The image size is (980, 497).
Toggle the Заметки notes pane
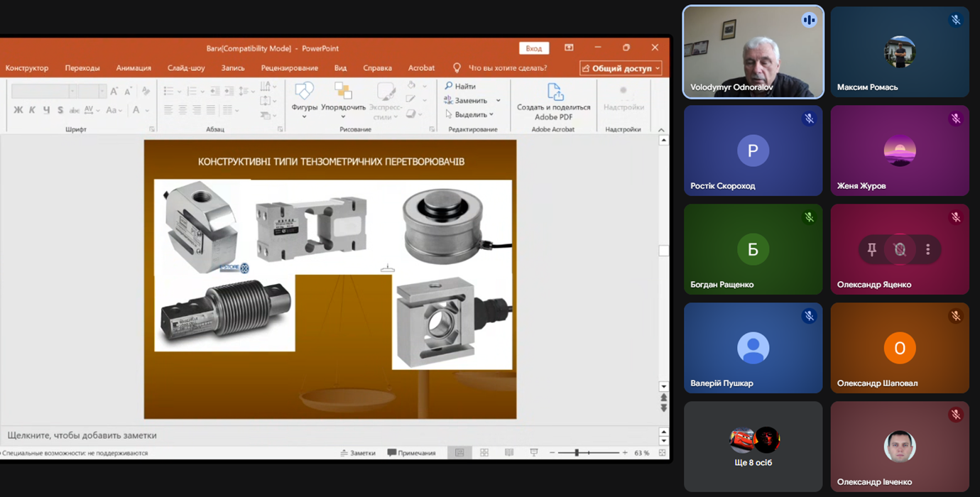358,453
